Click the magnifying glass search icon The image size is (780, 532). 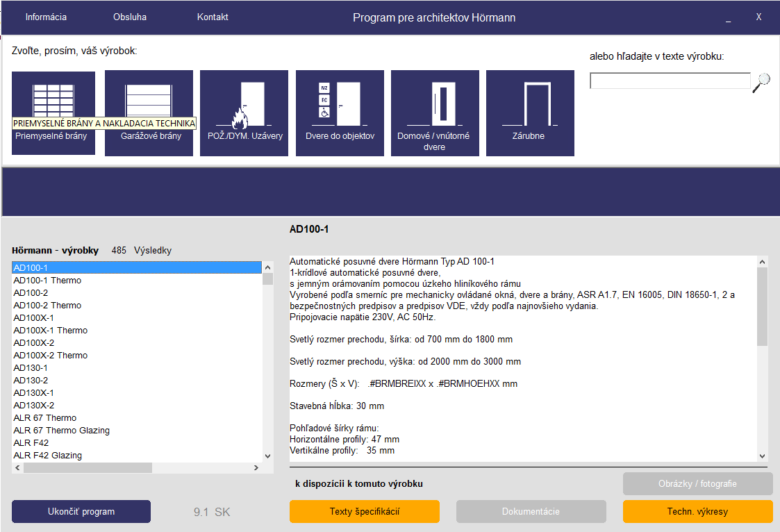pos(761,83)
